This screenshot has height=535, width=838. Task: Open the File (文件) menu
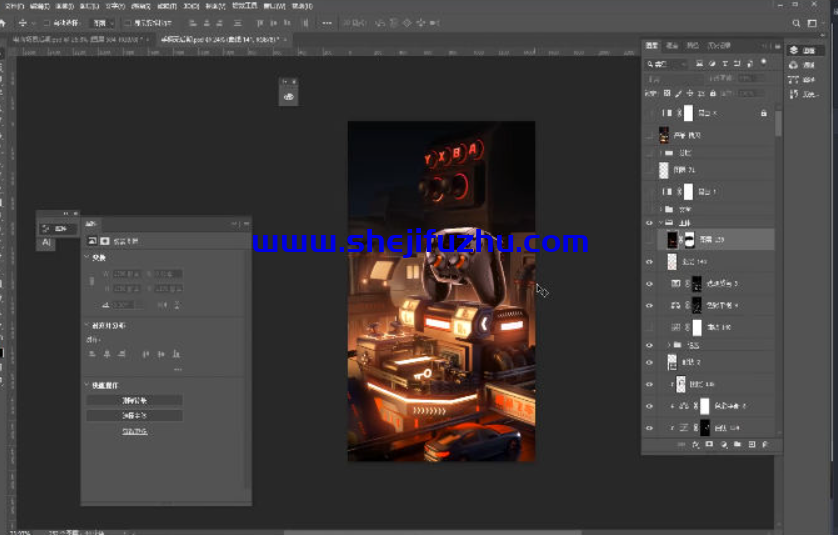coord(14,6)
